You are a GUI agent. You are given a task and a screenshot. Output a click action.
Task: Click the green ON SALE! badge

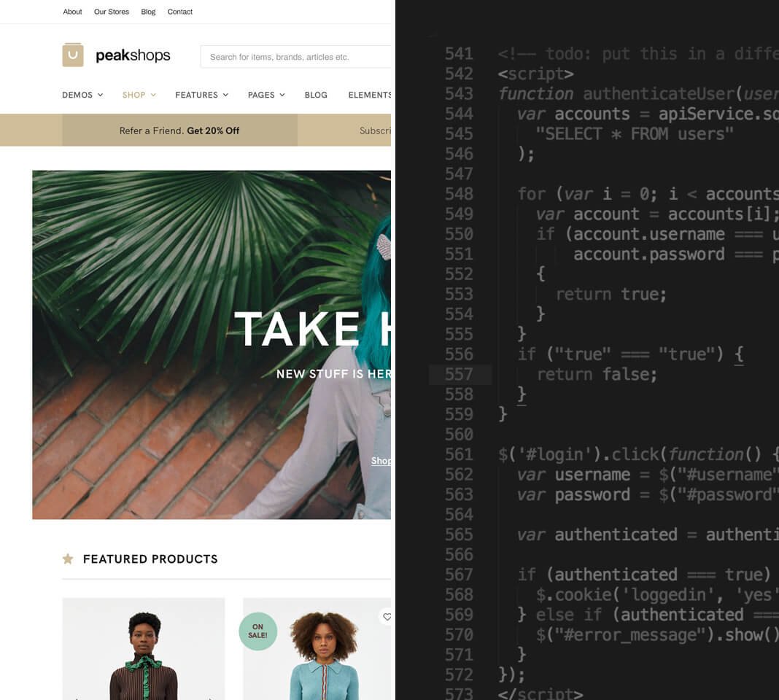coord(258,631)
